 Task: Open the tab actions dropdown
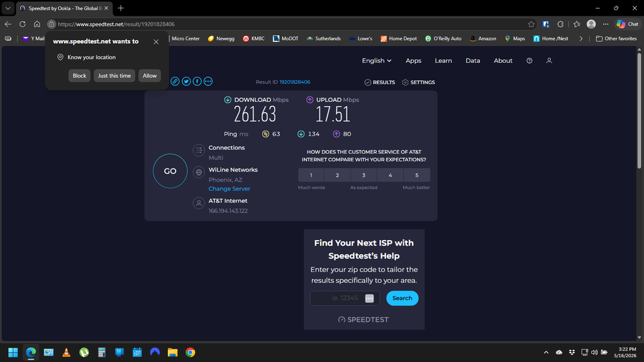pos(8,8)
